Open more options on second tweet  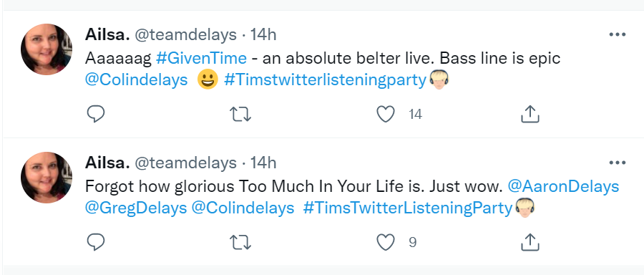pos(618,163)
